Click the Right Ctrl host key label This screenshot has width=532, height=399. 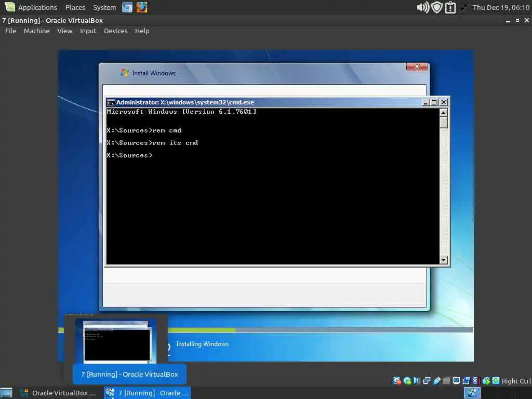(516, 381)
